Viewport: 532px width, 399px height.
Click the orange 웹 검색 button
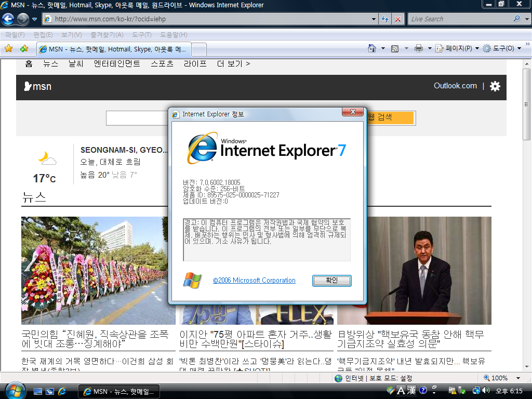click(391, 117)
